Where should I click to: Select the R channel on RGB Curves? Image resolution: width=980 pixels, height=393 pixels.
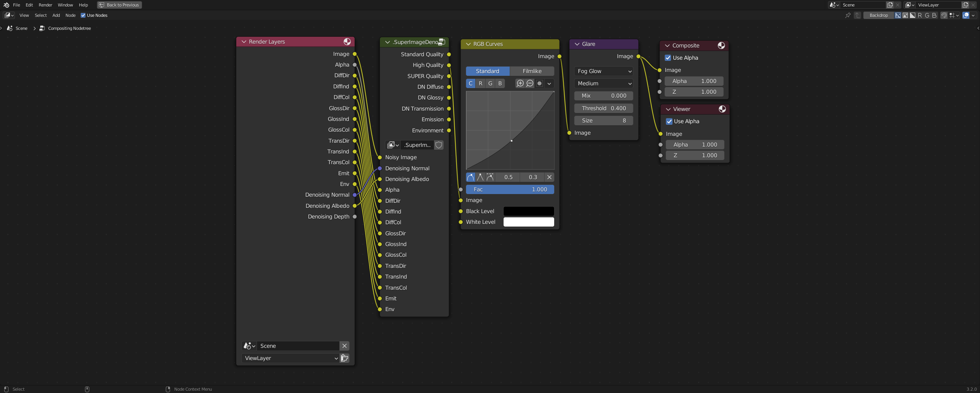(x=480, y=83)
